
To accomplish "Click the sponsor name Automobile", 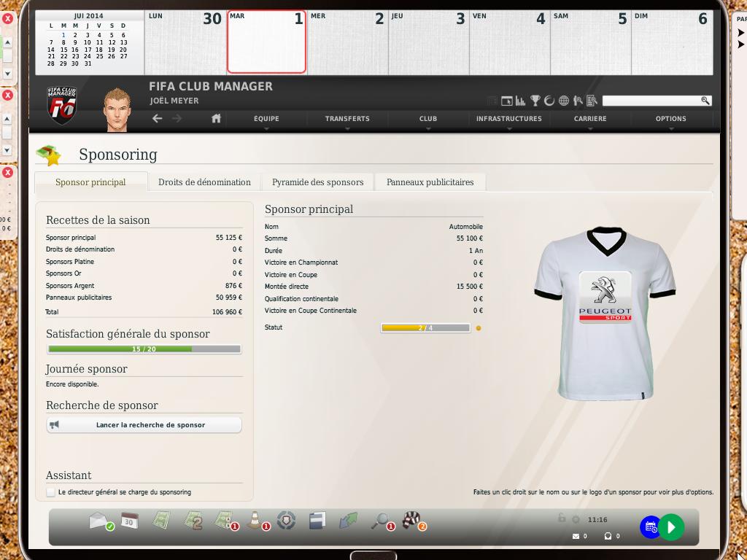I will point(465,227).
